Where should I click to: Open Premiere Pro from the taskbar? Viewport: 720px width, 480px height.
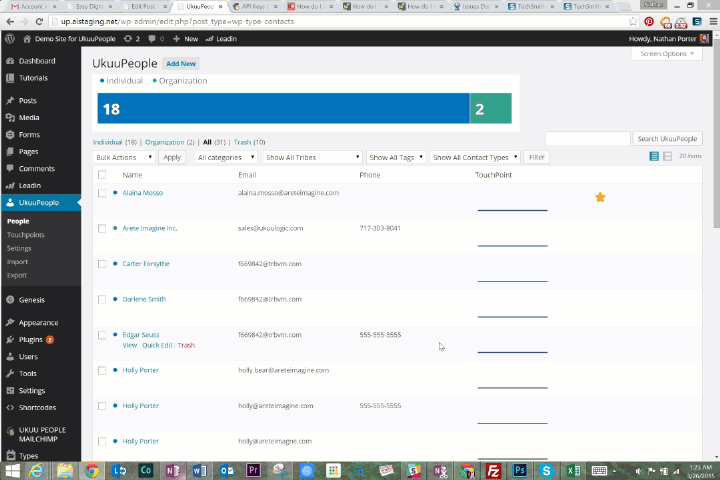(x=253, y=470)
